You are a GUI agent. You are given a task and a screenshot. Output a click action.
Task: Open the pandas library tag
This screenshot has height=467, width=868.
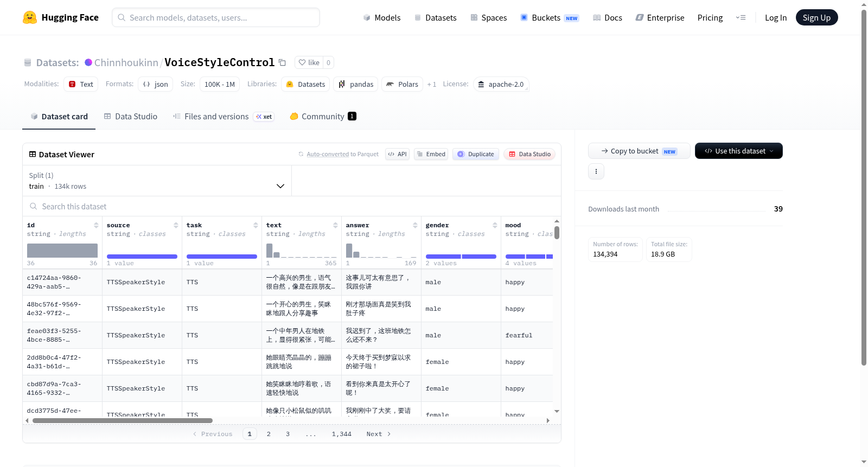tap(356, 84)
